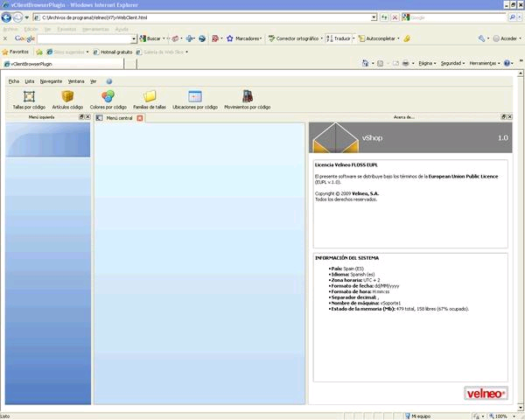Click the velneo logo
The width and height of the screenshot is (525, 420).
click(x=486, y=393)
